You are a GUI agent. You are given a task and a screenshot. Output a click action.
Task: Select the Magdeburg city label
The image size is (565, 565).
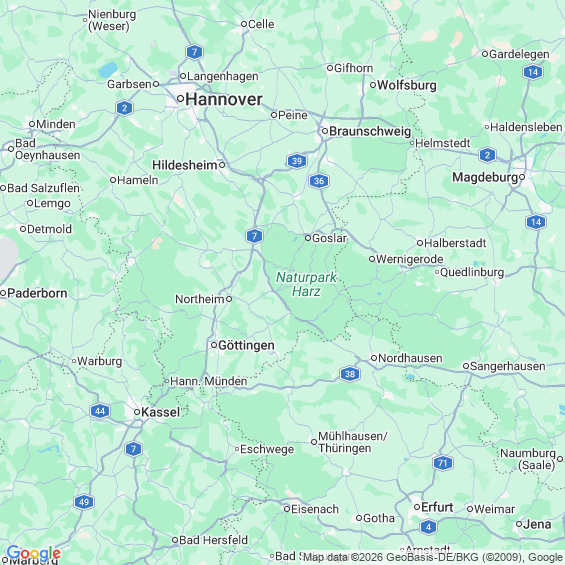[485, 177]
